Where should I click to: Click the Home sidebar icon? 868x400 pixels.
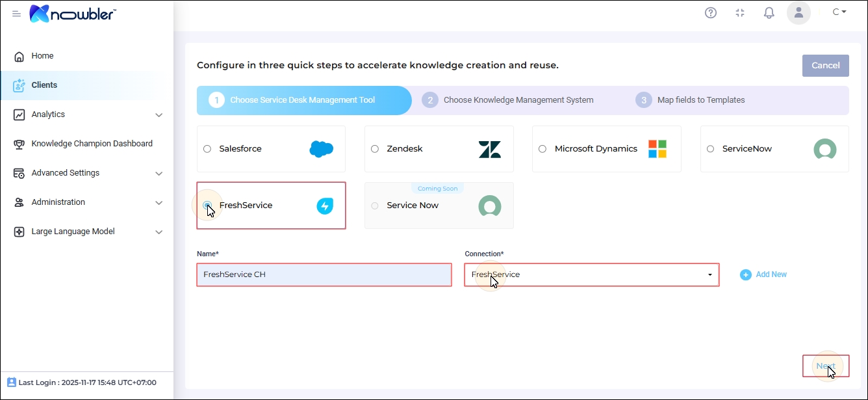[x=19, y=56]
